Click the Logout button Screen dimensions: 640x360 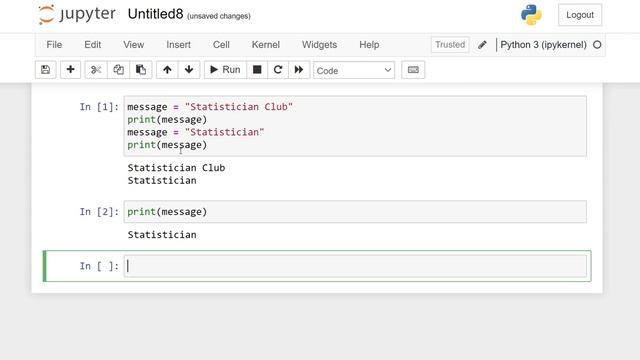(x=580, y=15)
